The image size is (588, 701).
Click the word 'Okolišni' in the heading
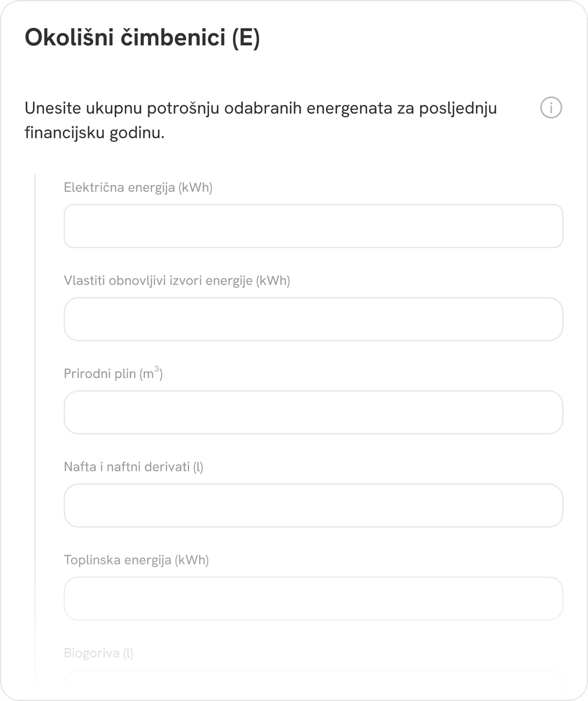click(x=69, y=39)
